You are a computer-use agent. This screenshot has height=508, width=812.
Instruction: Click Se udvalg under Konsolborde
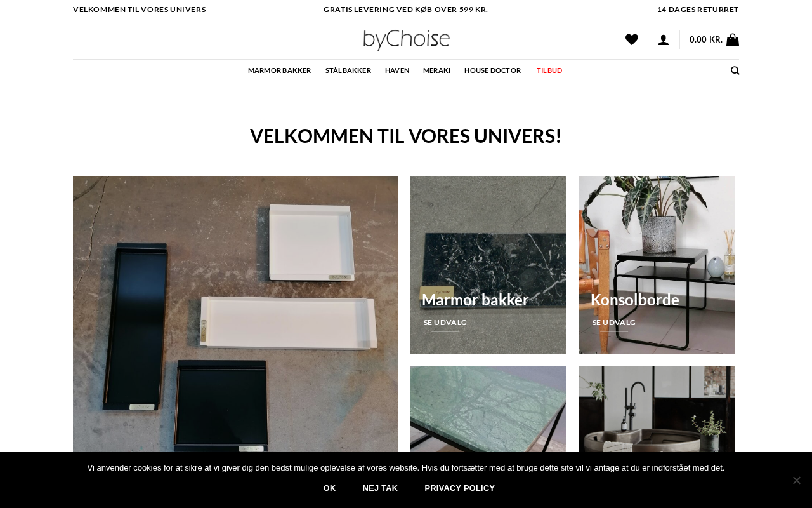point(614,323)
